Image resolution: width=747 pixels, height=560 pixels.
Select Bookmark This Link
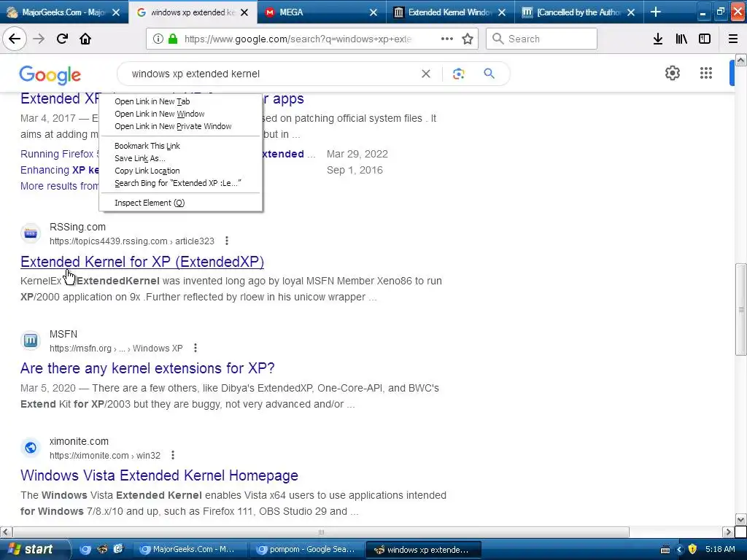click(181, 146)
